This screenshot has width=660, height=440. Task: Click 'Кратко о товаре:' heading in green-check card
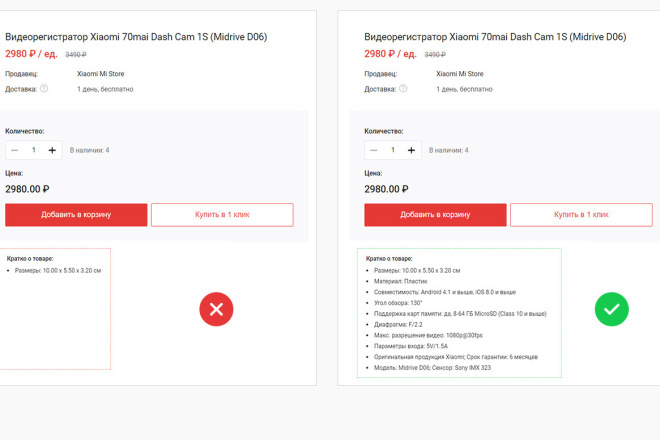pyautogui.click(x=389, y=259)
